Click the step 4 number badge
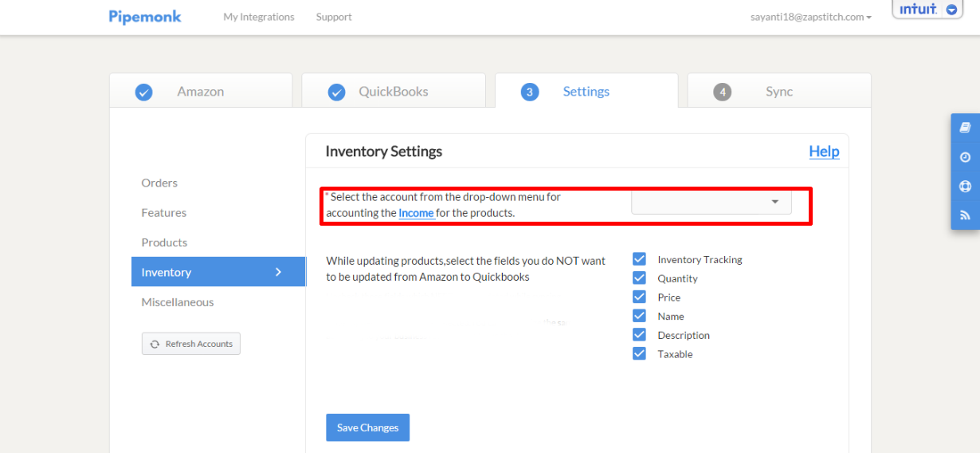 (x=722, y=93)
